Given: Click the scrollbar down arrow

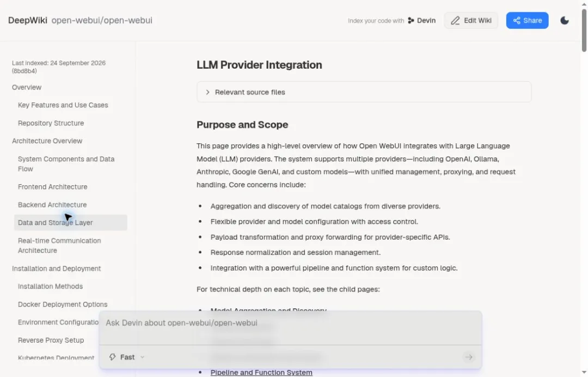Looking at the screenshot, I should click(584, 373).
